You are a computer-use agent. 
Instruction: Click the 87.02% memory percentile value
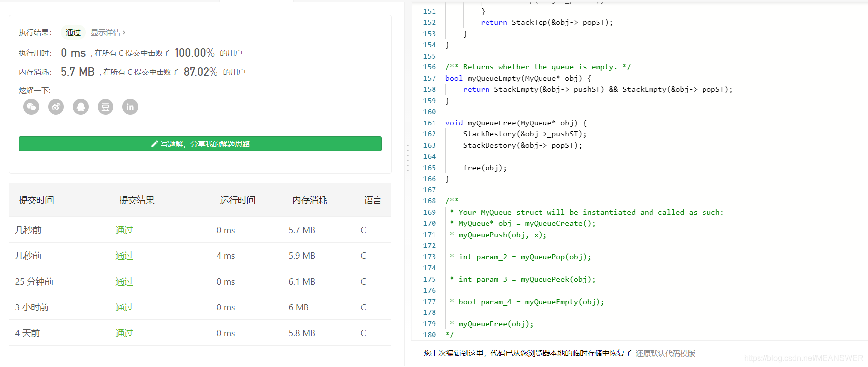coord(201,72)
